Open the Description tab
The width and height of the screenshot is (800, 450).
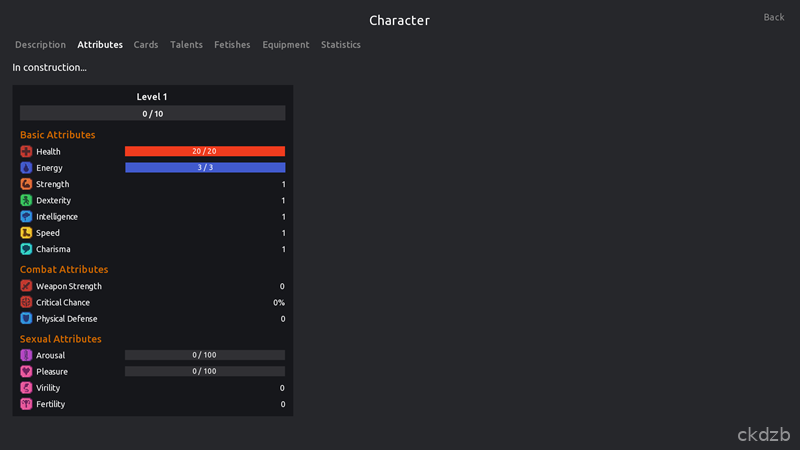[x=40, y=45]
